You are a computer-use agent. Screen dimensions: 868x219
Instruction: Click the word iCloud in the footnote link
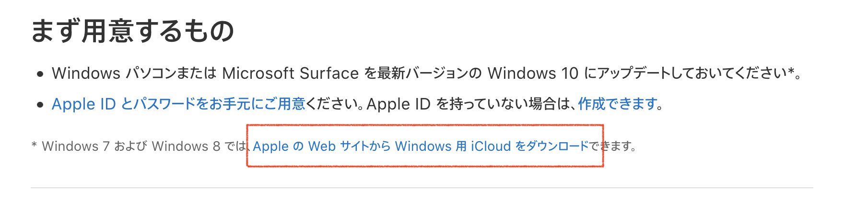(x=491, y=146)
